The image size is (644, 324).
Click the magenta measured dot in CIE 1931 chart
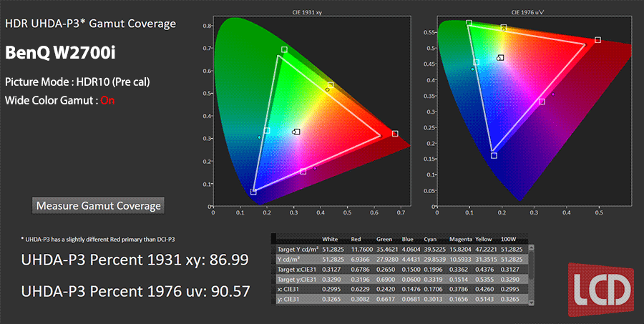tap(315, 168)
